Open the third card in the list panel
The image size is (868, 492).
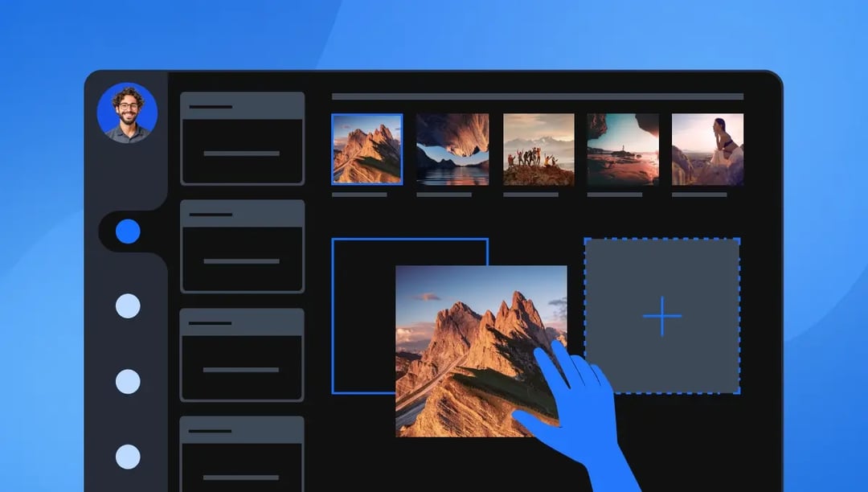(242, 355)
